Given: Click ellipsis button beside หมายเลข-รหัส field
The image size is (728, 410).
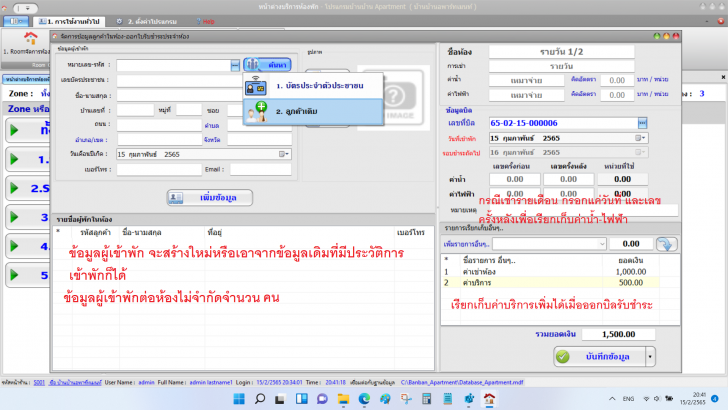Looking at the screenshot, I should (x=235, y=65).
